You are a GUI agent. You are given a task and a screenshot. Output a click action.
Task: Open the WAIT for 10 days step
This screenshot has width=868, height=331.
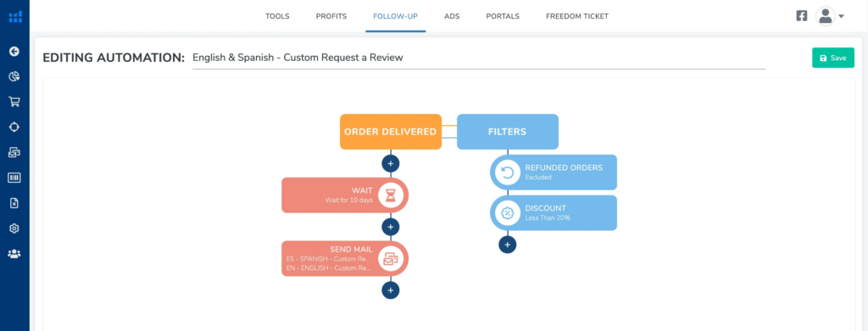click(x=344, y=195)
